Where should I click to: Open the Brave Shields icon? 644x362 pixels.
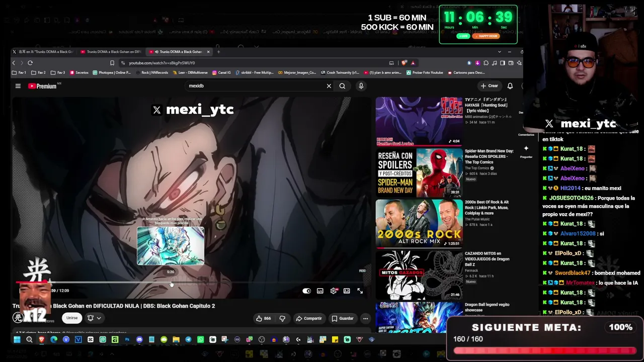(404, 63)
